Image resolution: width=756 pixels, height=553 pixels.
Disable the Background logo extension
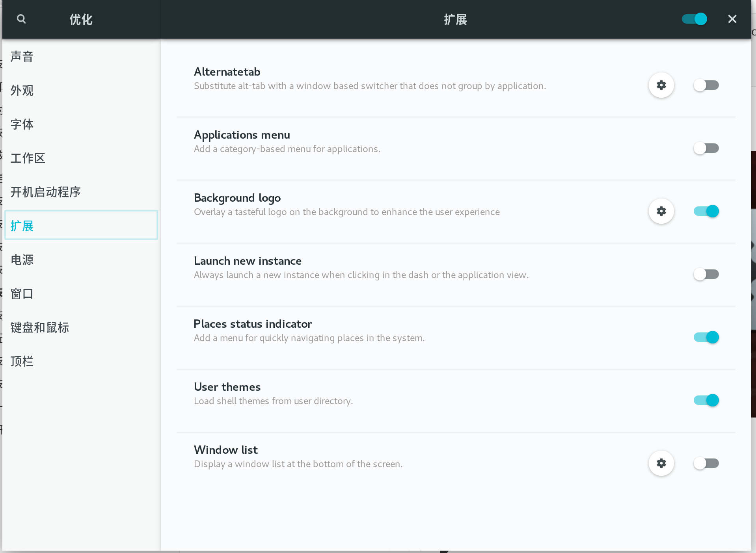706,211
